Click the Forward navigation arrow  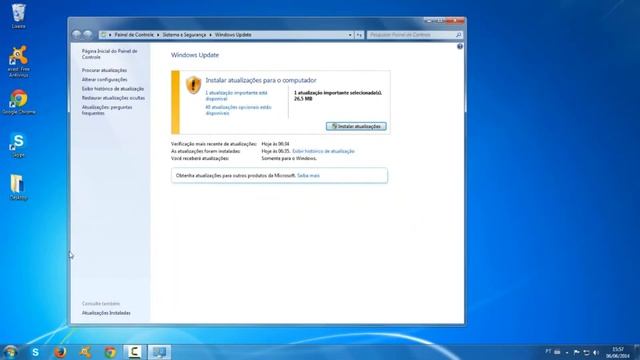88,35
